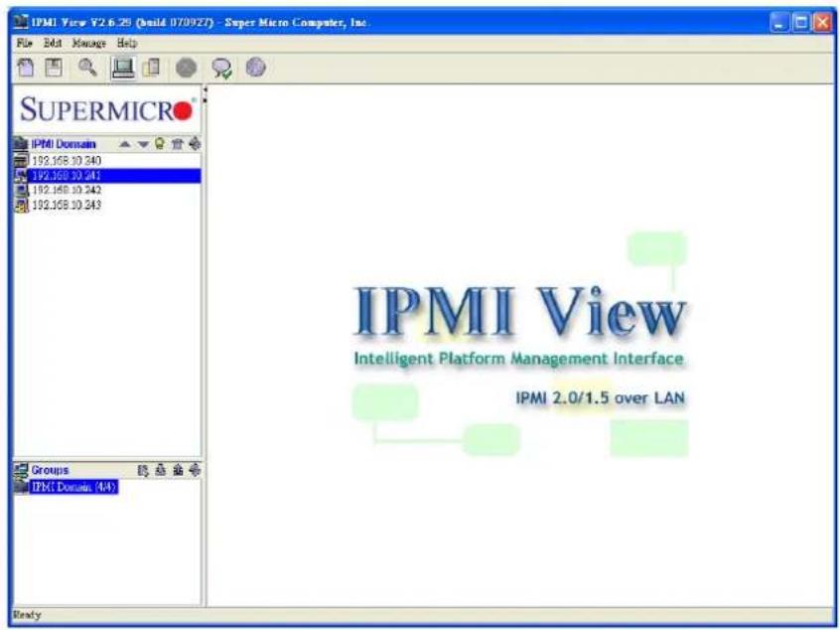Click the second icon in Groups header toolbar
This screenshot has height=630, width=840.
point(160,470)
